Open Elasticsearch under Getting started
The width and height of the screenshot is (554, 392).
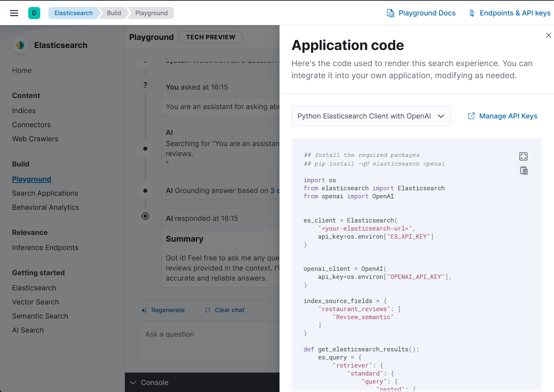point(34,288)
